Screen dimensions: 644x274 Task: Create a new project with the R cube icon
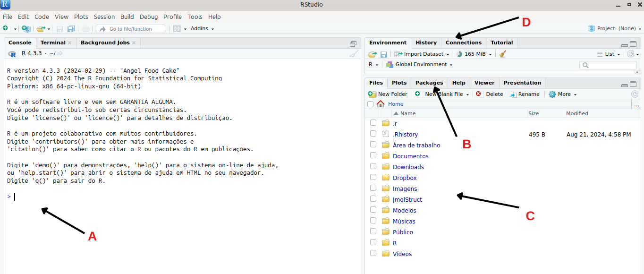tap(26, 29)
